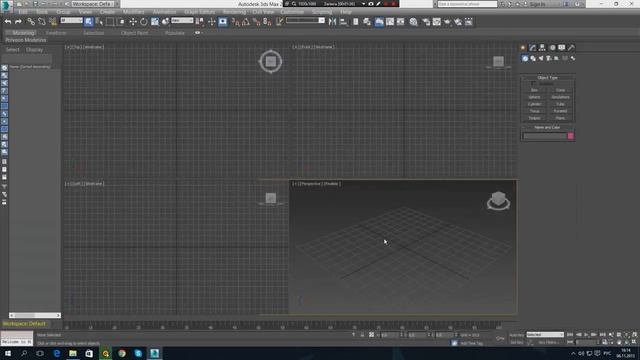640x360 pixels.
Task: Collapse the Name and Color rollout
Action: pyautogui.click(x=547, y=127)
